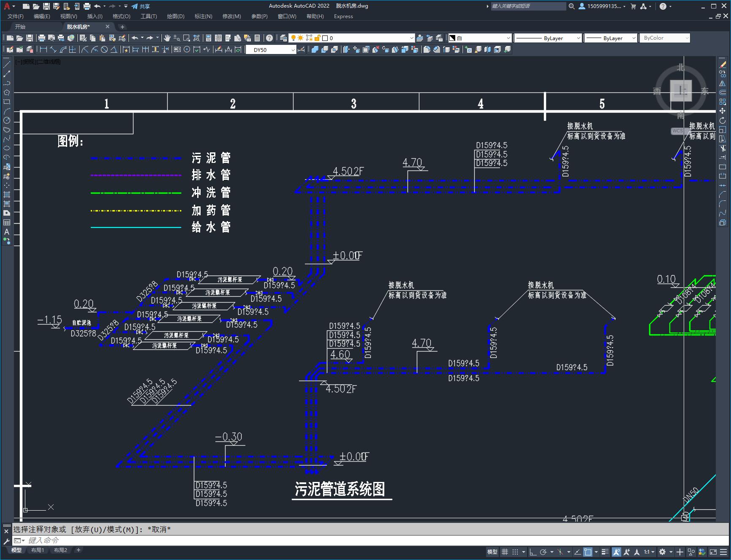The width and height of the screenshot is (731, 560).
Task: Open the Help question mark in standard toolbar
Action: (269, 38)
